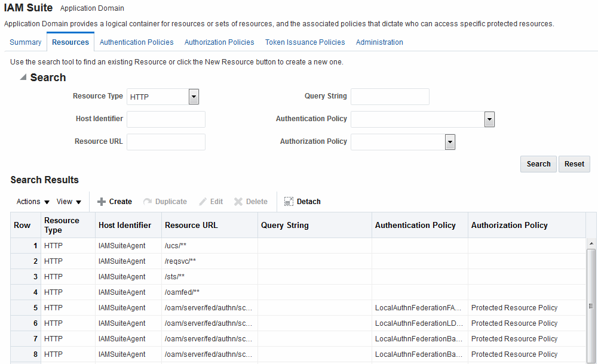Open the Authorization Policy dropdown arrow
This screenshot has height=364, width=598.
[x=450, y=142]
